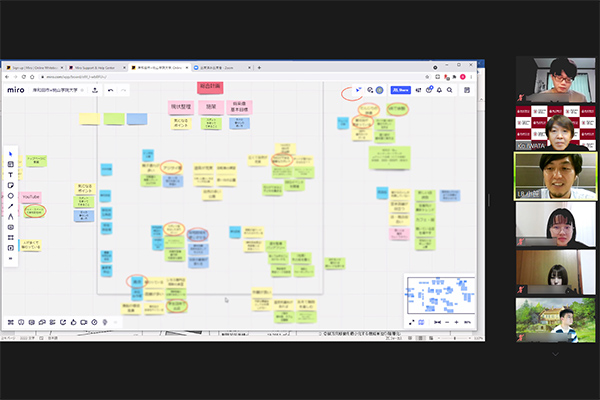Switch to the Sign up Miro tab
Image resolution: width=600 pixels, height=400 pixels.
tap(34, 68)
